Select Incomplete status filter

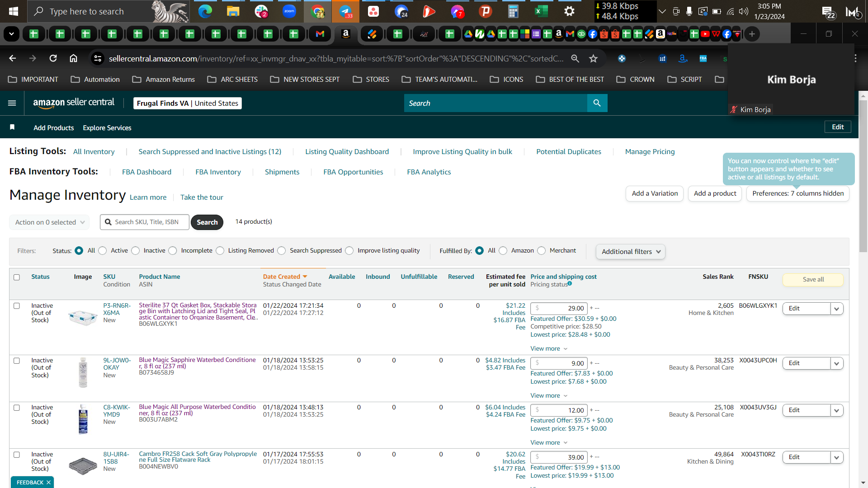click(x=173, y=251)
